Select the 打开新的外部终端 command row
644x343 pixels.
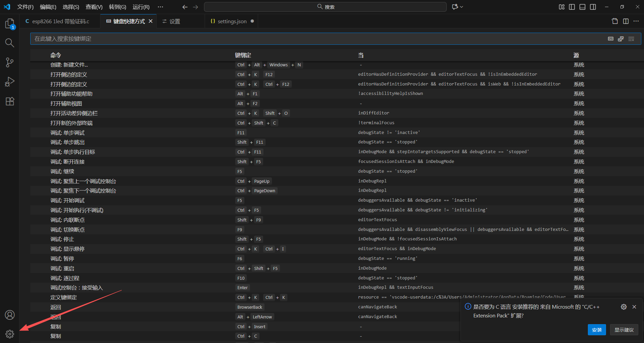[335, 123]
